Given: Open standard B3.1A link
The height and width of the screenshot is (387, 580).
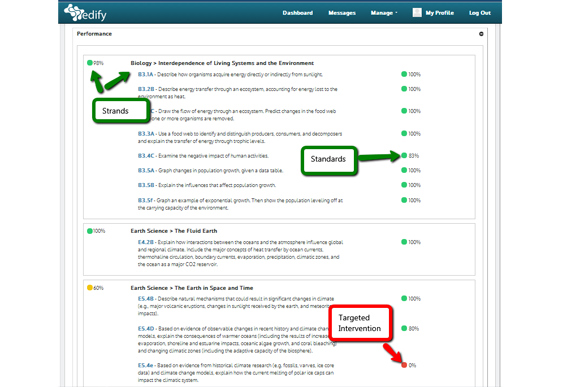Looking at the screenshot, I should click(145, 74).
